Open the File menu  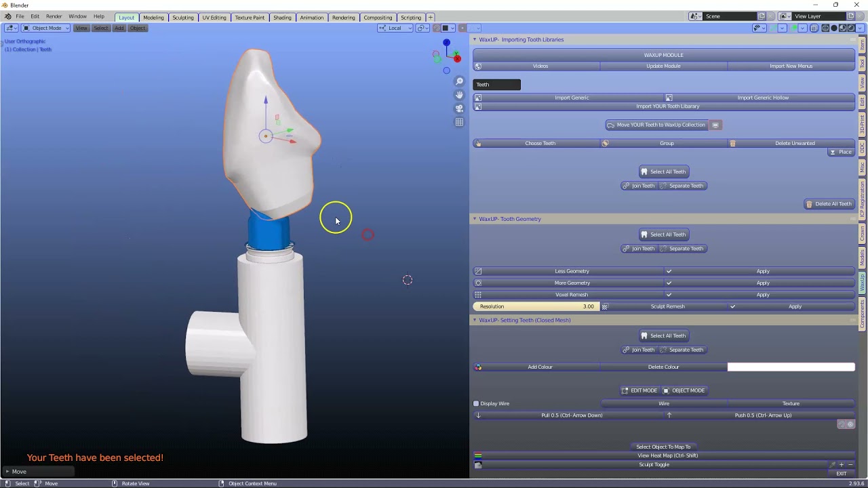(20, 16)
